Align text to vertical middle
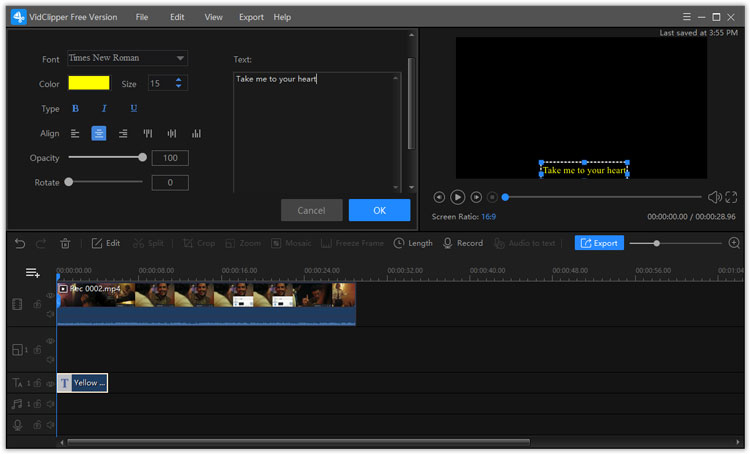750x454 pixels. coord(172,133)
